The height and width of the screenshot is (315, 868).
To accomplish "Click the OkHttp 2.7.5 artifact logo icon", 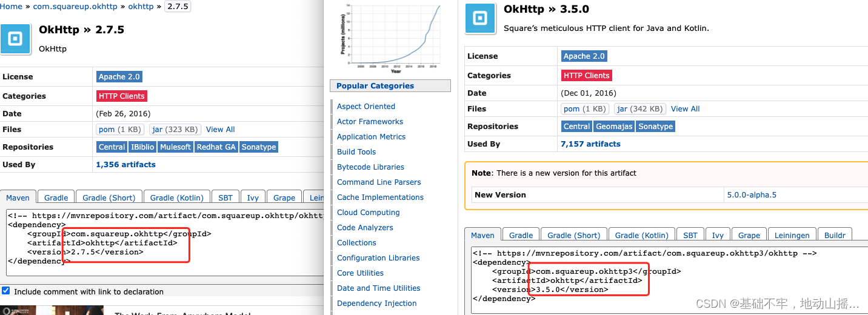I will click(x=16, y=39).
